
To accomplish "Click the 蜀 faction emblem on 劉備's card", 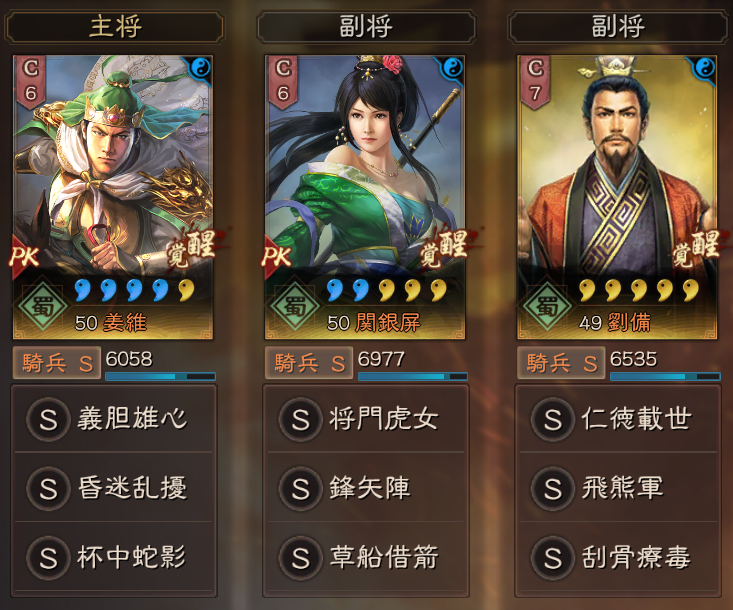I will tap(547, 306).
